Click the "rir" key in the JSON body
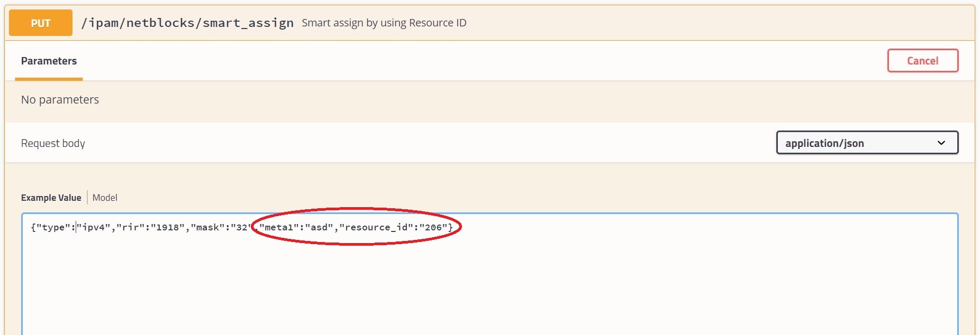 (x=131, y=227)
